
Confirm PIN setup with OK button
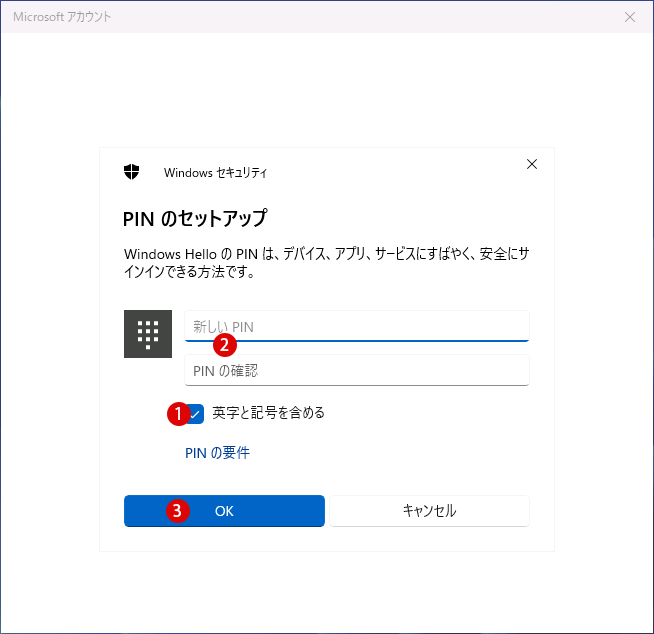tap(224, 511)
